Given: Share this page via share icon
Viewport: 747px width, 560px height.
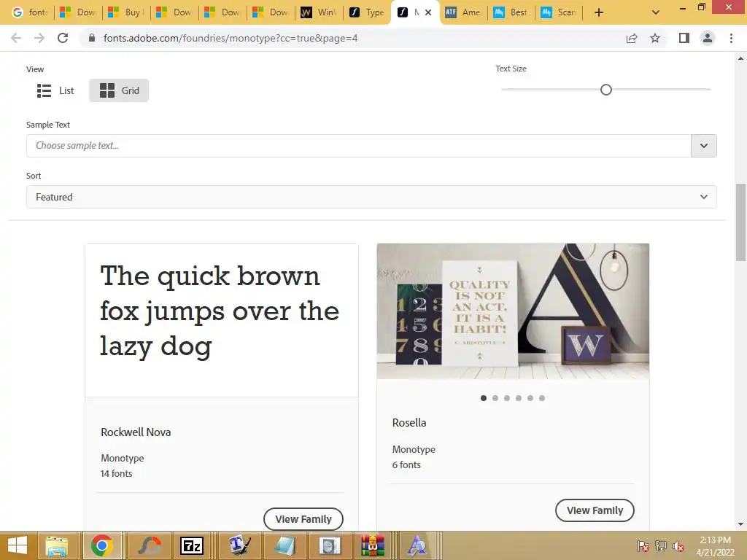Looking at the screenshot, I should 632,38.
